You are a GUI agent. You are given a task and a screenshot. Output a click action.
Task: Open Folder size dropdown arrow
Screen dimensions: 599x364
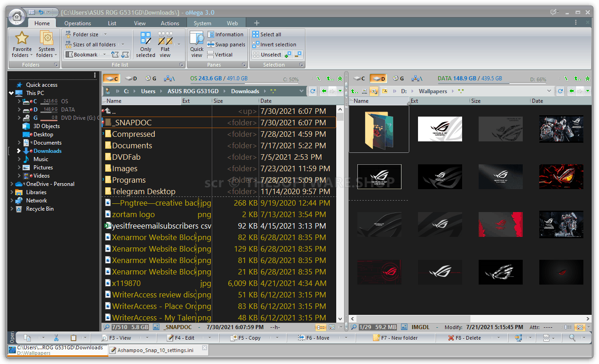105,34
